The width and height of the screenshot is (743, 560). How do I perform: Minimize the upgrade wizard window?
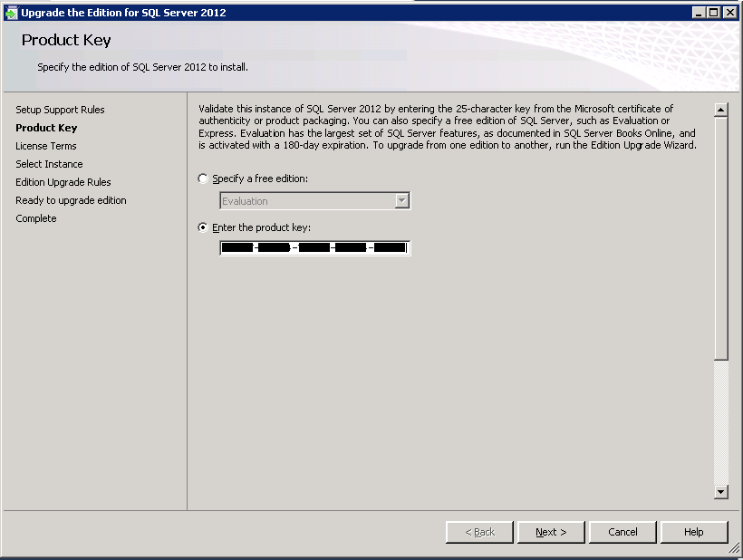tap(698, 13)
